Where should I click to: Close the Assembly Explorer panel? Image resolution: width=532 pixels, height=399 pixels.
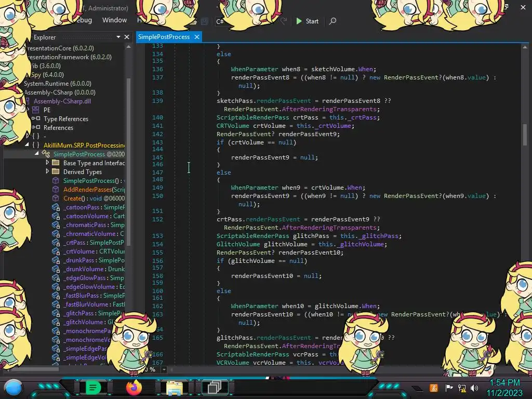[127, 37]
